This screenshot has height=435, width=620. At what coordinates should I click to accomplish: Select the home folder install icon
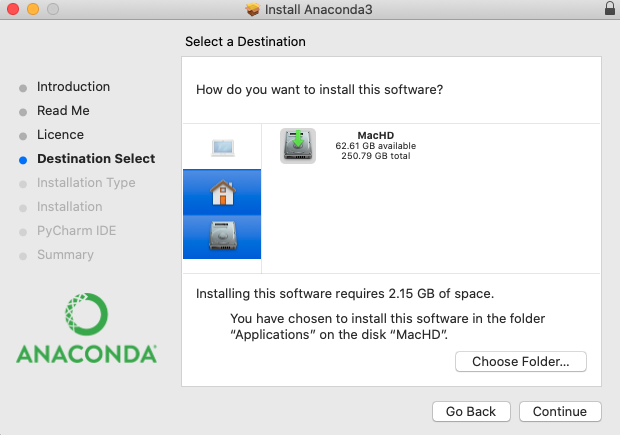click(223, 193)
